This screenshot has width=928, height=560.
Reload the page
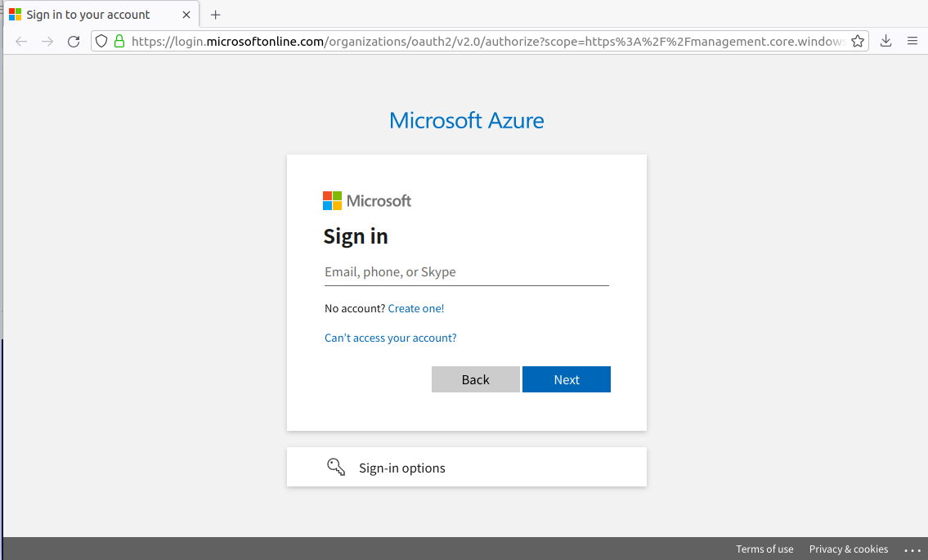73,40
